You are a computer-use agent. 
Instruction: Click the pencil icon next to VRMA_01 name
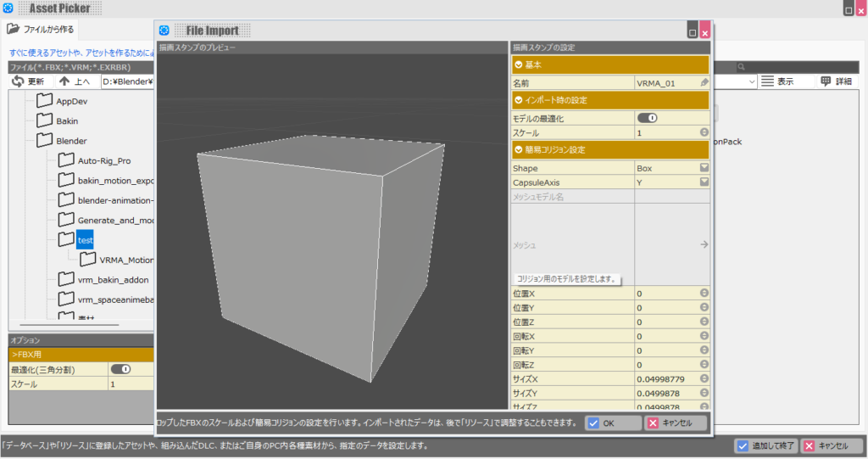point(704,83)
